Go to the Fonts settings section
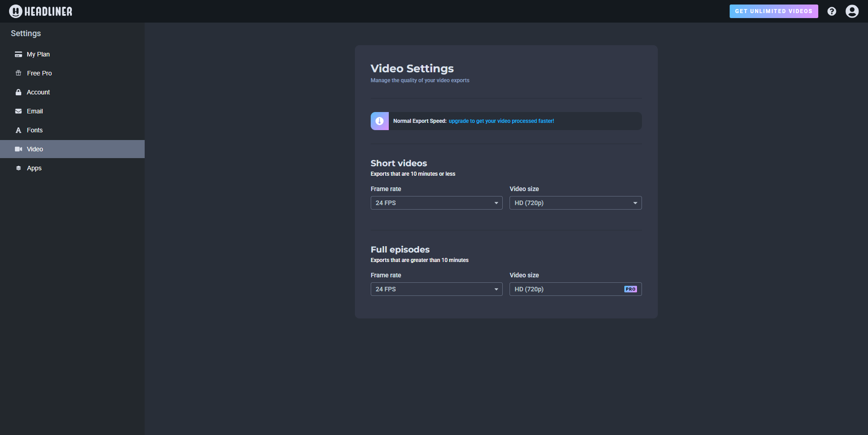868x435 pixels. tap(34, 130)
